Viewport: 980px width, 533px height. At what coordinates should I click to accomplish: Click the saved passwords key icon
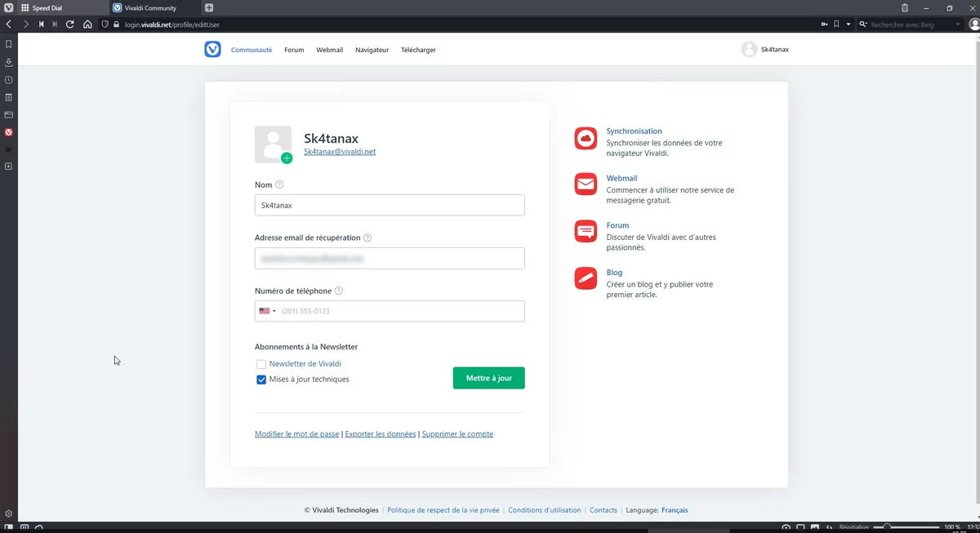coord(824,24)
